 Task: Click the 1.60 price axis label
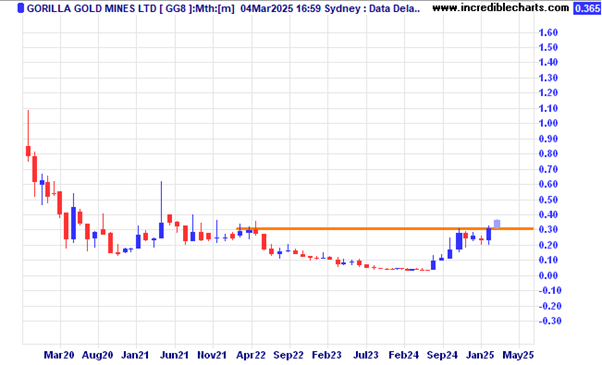[x=548, y=33]
